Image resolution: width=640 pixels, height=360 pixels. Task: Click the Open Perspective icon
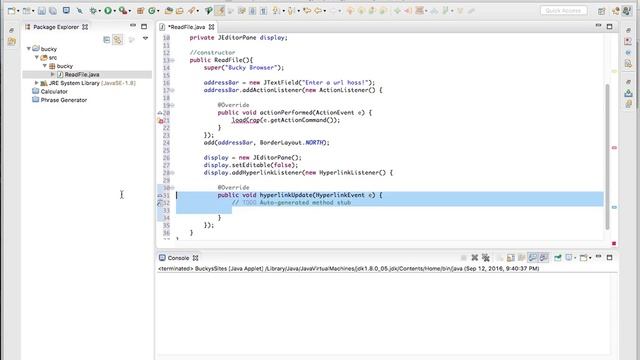pos(601,11)
